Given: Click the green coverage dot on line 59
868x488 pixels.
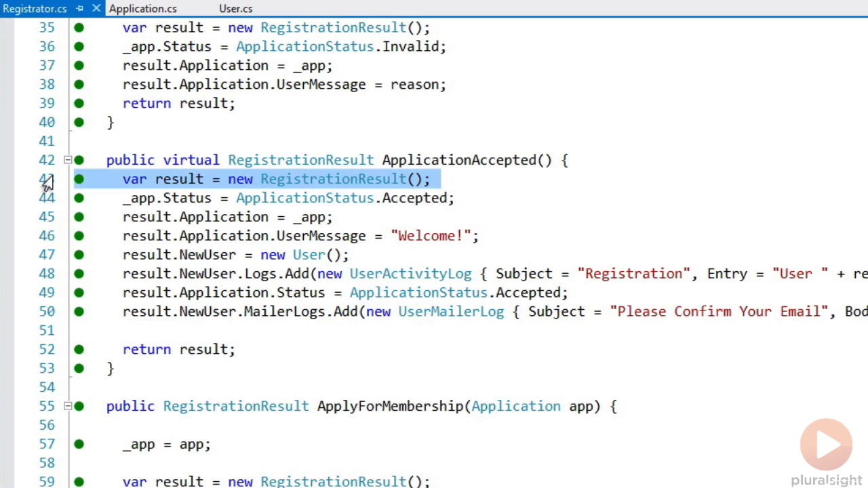Looking at the screenshot, I should pyautogui.click(x=79, y=482).
